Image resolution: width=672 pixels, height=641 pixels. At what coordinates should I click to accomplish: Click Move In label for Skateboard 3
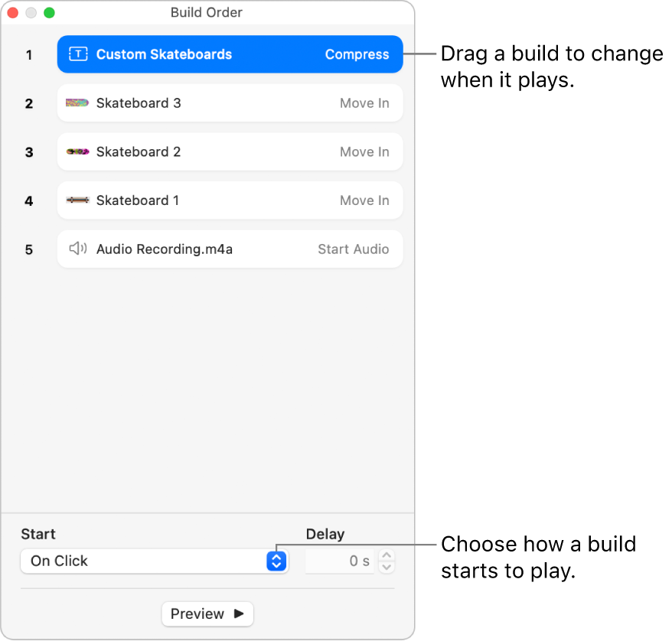coord(364,103)
